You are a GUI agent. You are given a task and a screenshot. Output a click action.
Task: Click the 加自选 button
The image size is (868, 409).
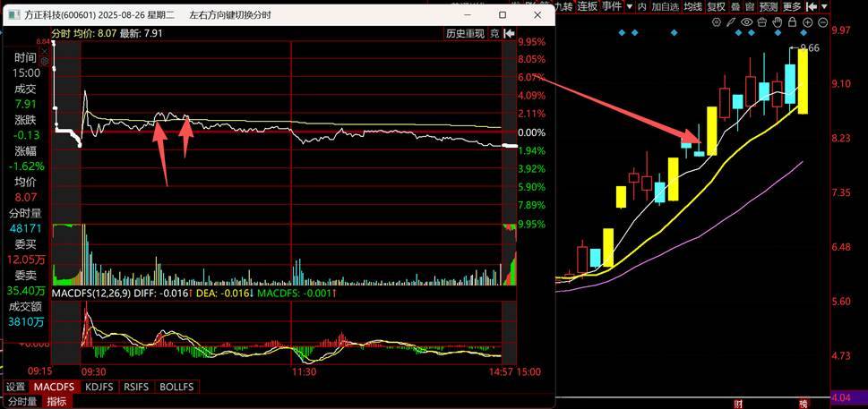tap(665, 6)
